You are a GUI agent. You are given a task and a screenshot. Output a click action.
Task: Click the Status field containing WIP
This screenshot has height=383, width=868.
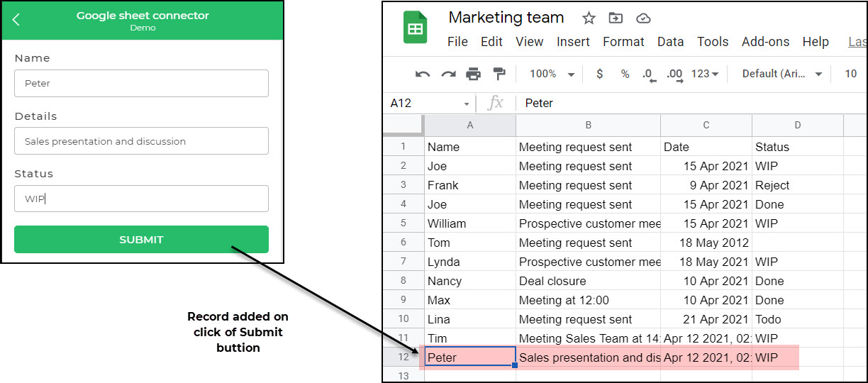pos(141,199)
